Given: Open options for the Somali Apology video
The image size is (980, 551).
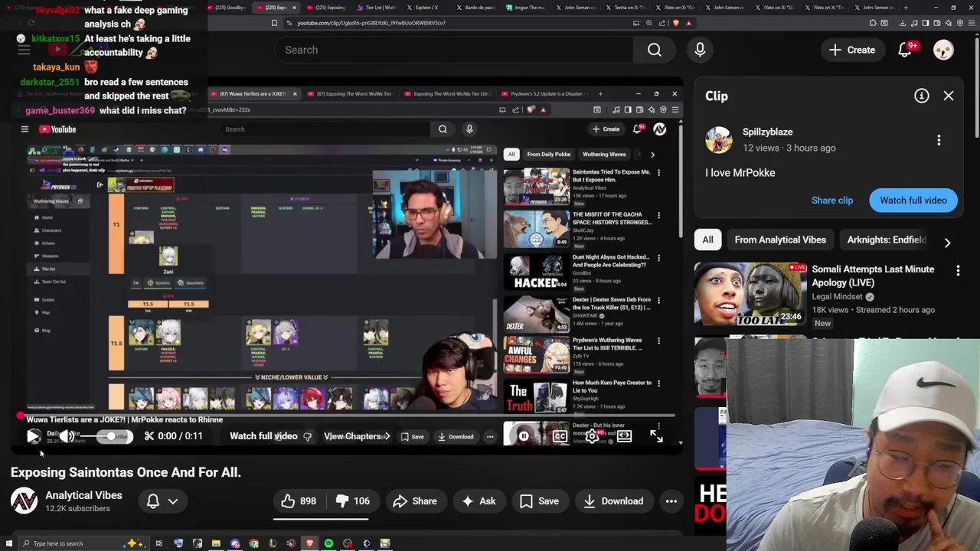Looking at the screenshot, I should point(958,271).
